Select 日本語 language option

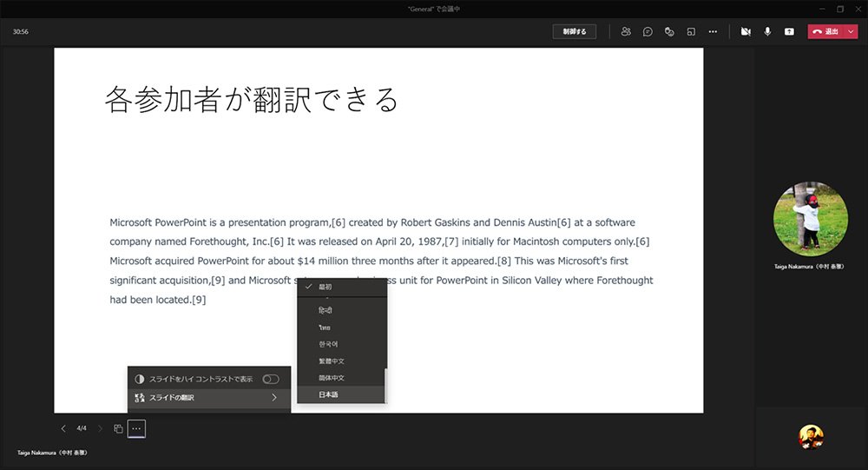[x=341, y=394]
